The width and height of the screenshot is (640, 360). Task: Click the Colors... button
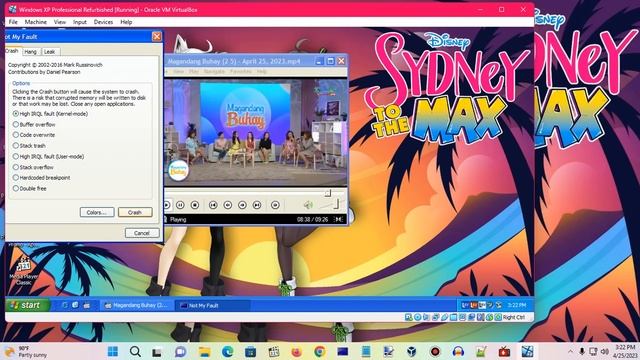[97, 212]
